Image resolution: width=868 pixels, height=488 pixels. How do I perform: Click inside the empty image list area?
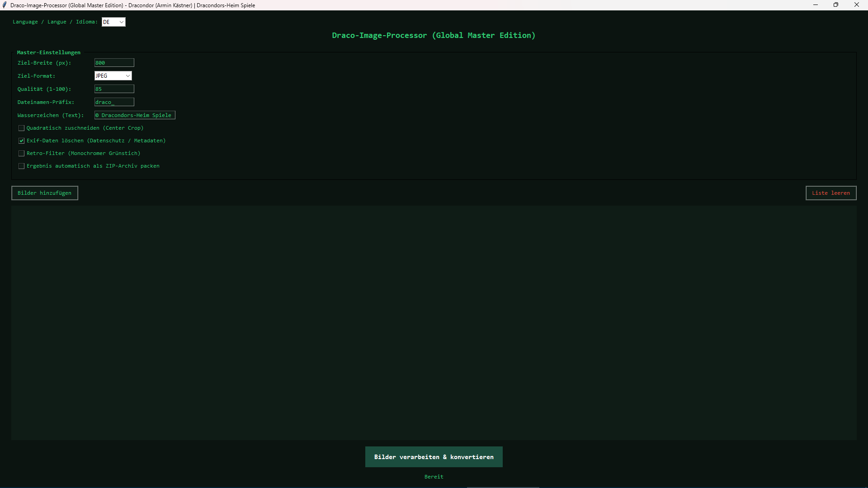[434, 323]
